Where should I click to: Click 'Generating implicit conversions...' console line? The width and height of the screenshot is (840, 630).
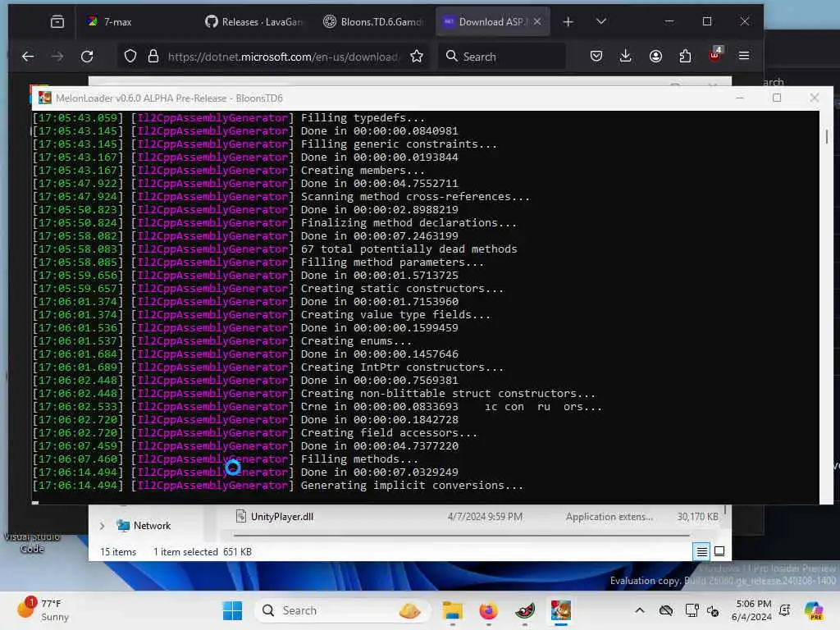coord(412,486)
